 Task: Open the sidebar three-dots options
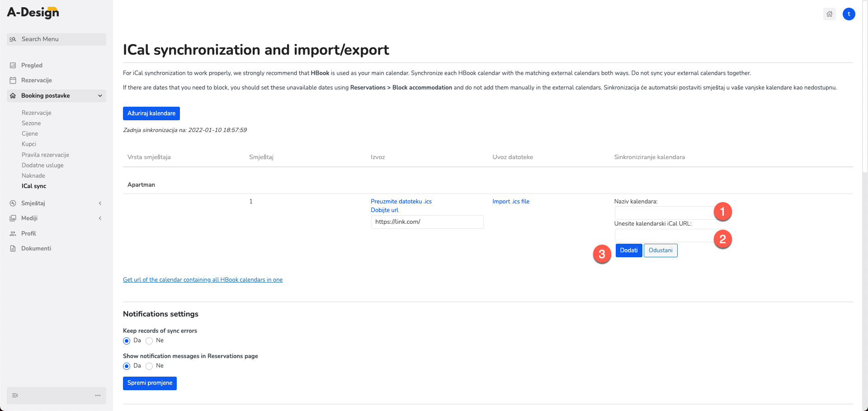[x=98, y=396]
